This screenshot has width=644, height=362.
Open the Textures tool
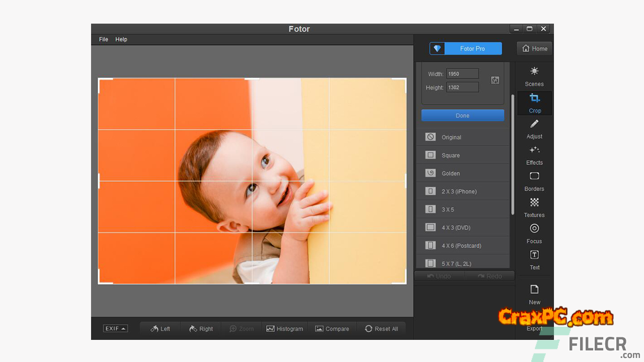(534, 207)
